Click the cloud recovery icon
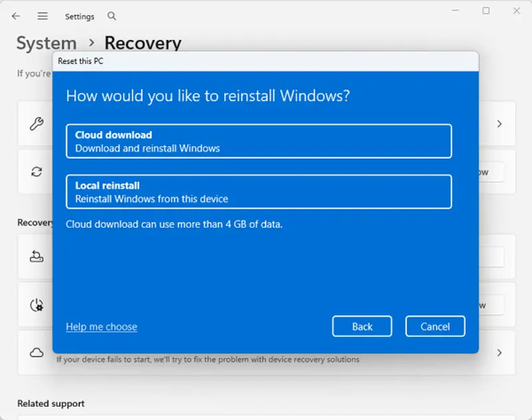This screenshot has width=532, height=420. point(37,353)
